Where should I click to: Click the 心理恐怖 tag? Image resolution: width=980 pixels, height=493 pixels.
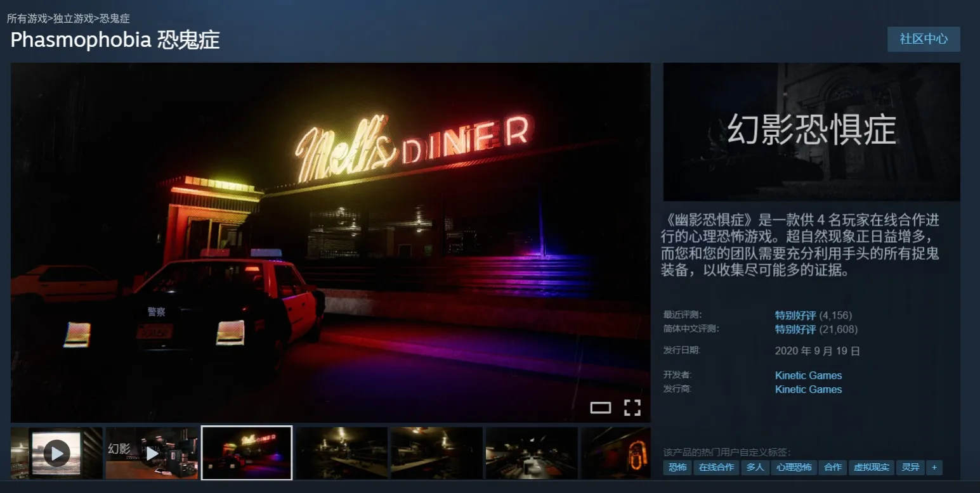tap(794, 468)
